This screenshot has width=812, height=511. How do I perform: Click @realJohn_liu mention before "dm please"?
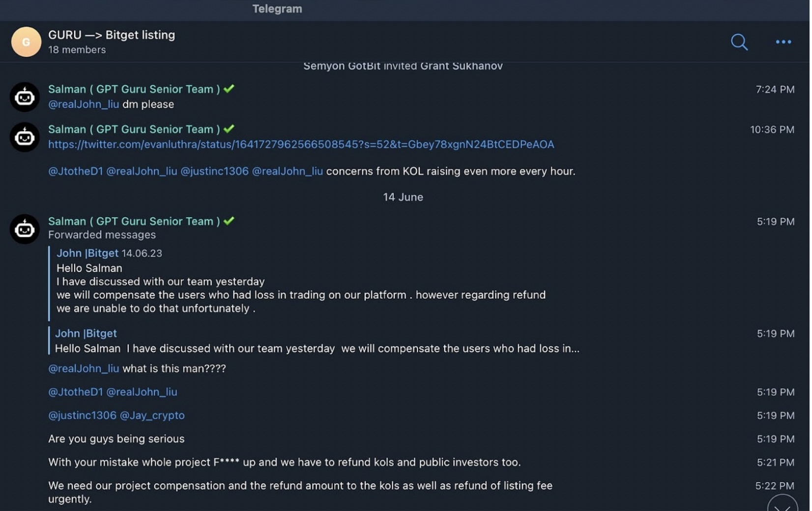coord(84,104)
